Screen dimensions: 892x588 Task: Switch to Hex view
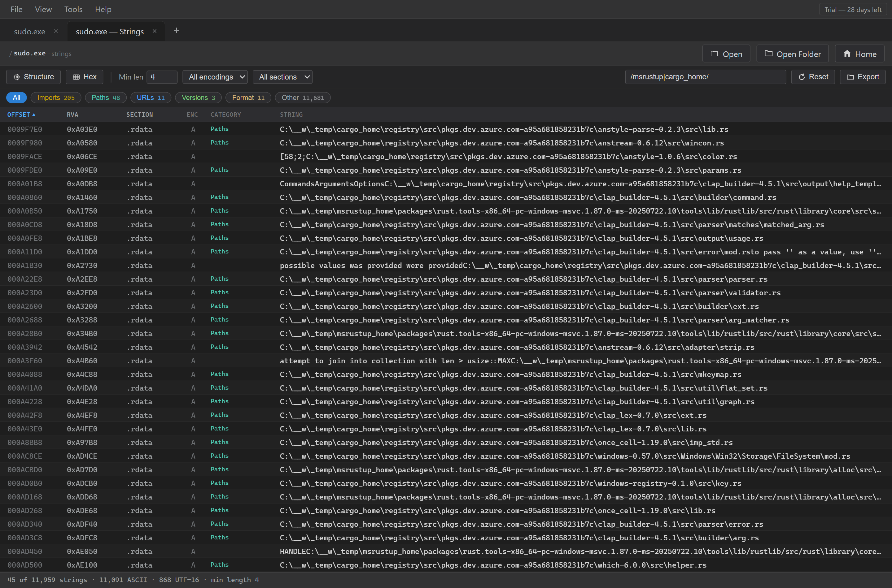[85, 77]
